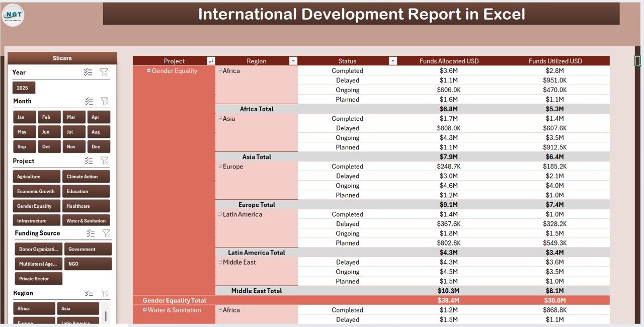This screenshot has height=327, width=644.
Task: Filter by NGO funding source
Action: (x=88, y=264)
